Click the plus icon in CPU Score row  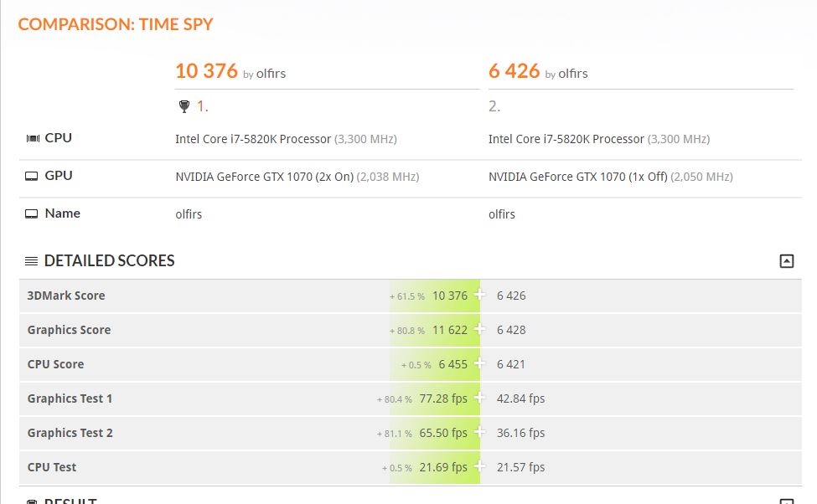(x=479, y=363)
